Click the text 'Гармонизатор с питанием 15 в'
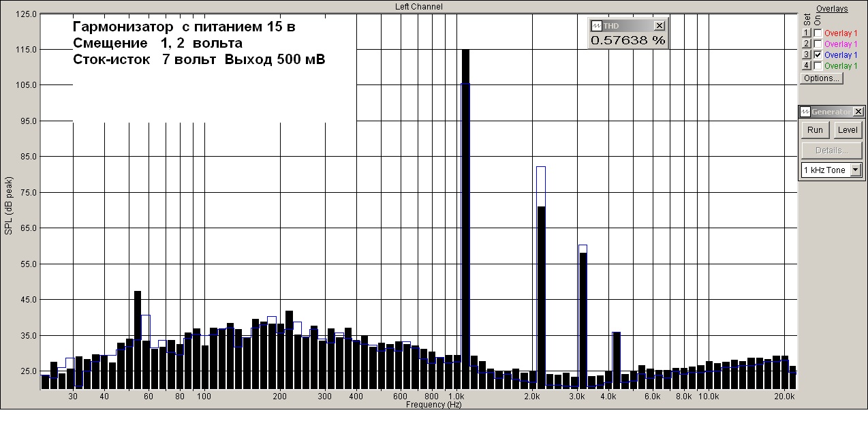This screenshot has height=434, width=868. coord(184,27)
